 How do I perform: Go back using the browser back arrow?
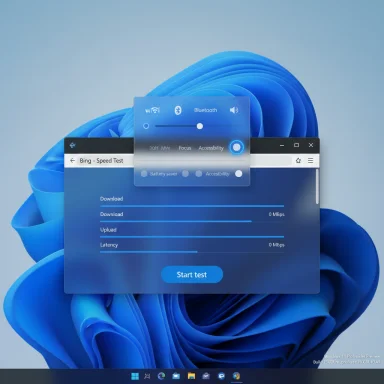tap(72, 161)
